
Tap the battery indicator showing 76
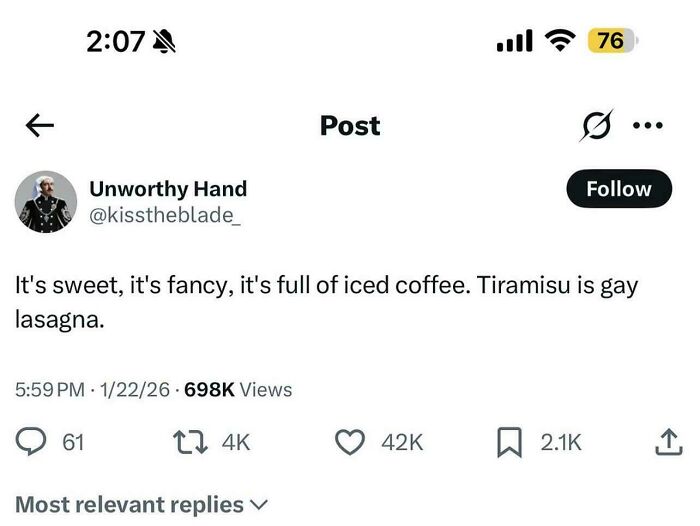point(610,41)
